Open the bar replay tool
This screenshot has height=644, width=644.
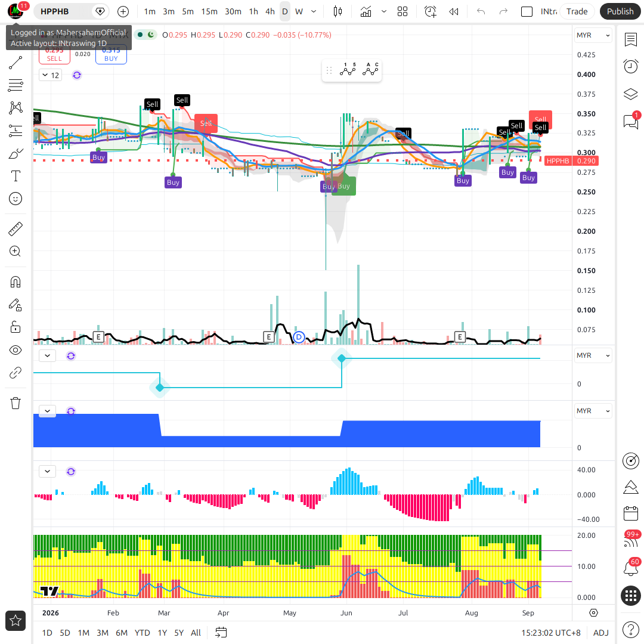pyautogui.click(x=453, y=11)
